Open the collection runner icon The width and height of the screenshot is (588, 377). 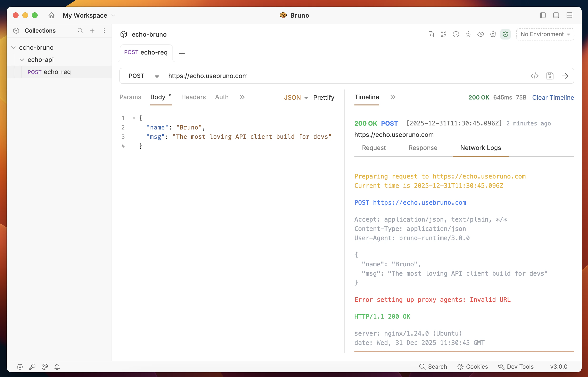pyautogui.click(x=468, y=34)
